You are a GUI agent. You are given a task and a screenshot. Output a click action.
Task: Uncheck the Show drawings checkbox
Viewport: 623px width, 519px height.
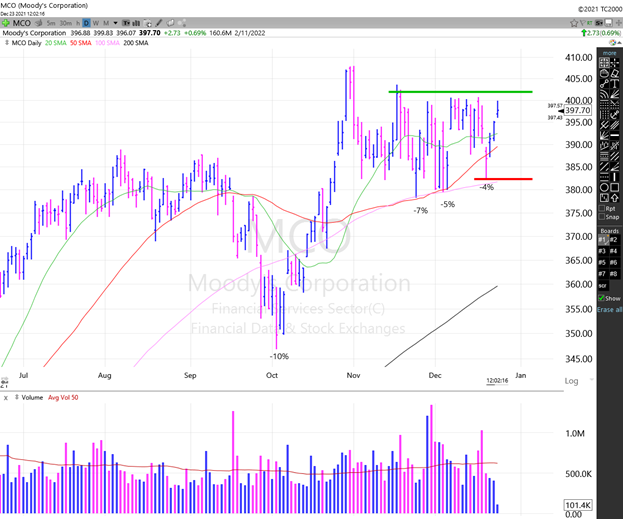[602, 298]
